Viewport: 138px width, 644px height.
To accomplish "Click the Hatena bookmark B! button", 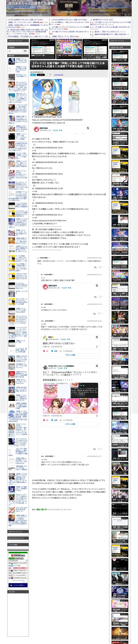I will click(33, 75).
